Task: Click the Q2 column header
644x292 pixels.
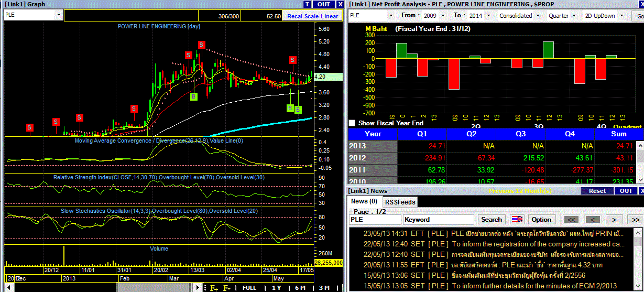Action: 471,134
